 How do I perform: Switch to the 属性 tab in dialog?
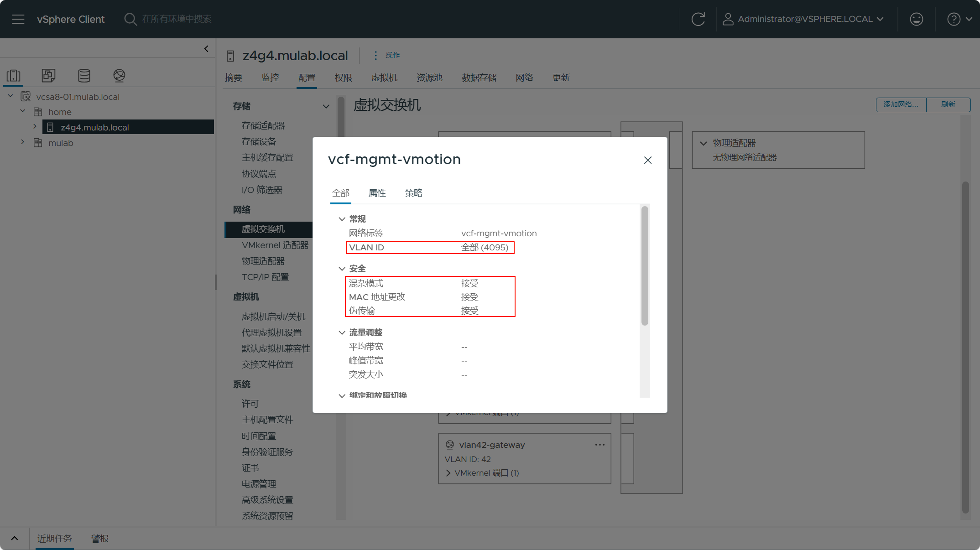(377, 193)
